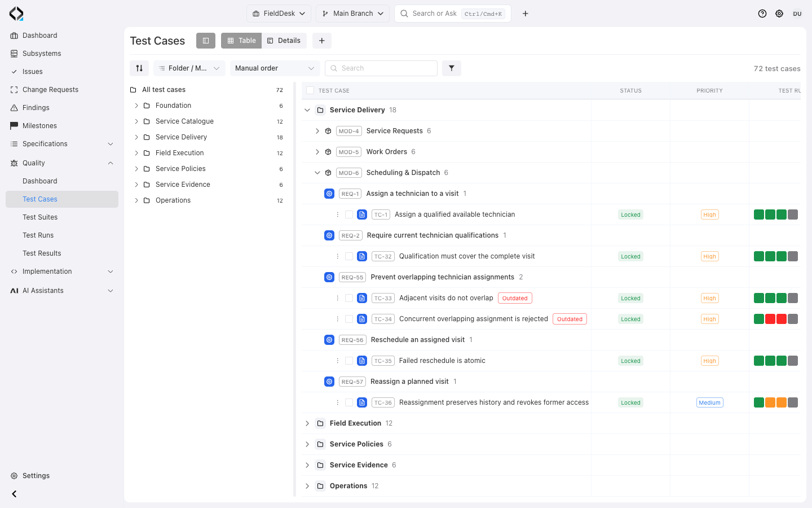812x508 pixels.
Task: Click the REQ-1 requirement icon
Action: coord(329,194)
